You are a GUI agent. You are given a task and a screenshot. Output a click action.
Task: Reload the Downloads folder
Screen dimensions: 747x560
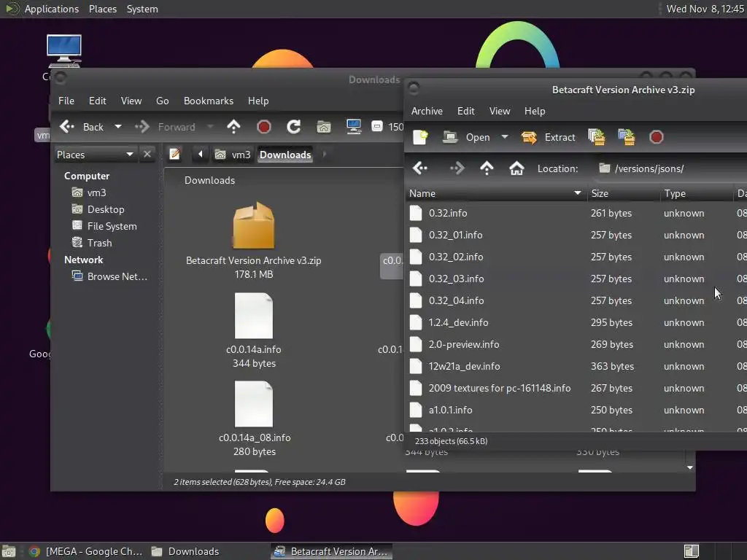[293, 127]
